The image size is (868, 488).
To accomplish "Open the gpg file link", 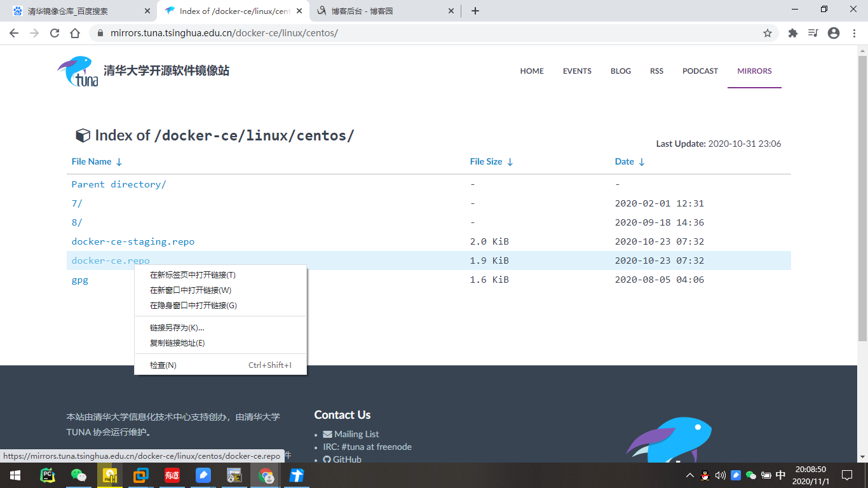I will coord(80,280).
